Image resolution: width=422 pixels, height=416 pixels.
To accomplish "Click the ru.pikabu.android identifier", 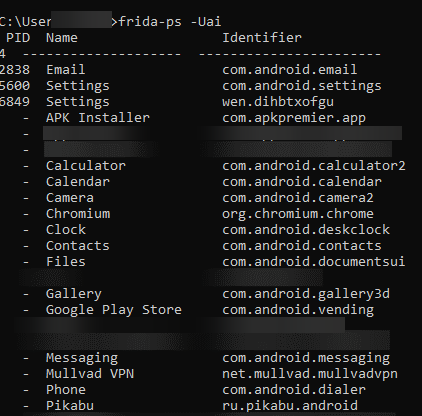I will (290, 406).
